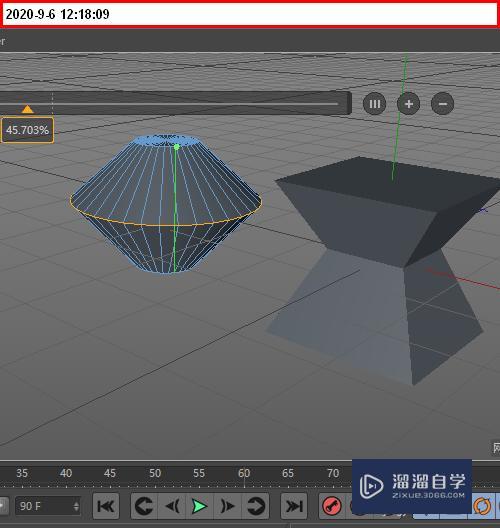
Task: Click the green handle atop the cone
Action: (x=176, y=147)
